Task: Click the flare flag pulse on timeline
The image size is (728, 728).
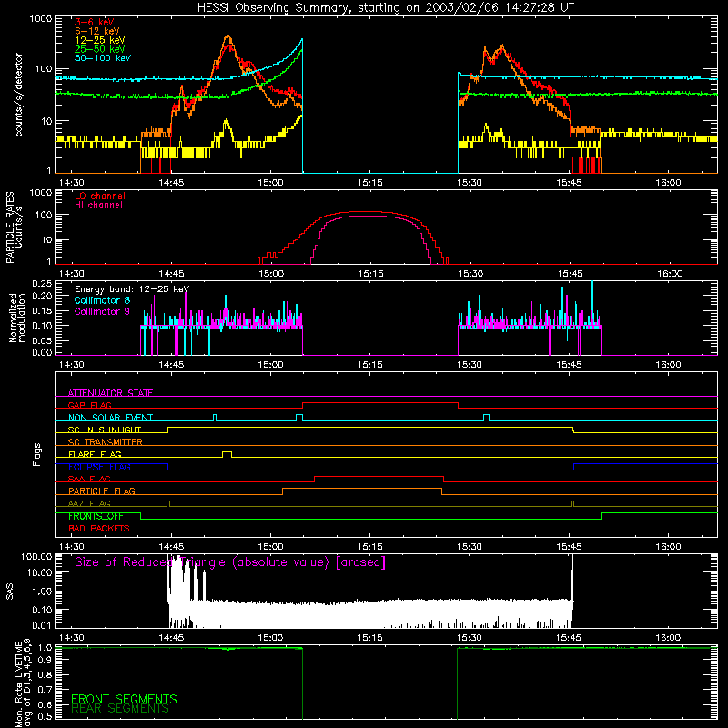Action: tap(227, 454)
